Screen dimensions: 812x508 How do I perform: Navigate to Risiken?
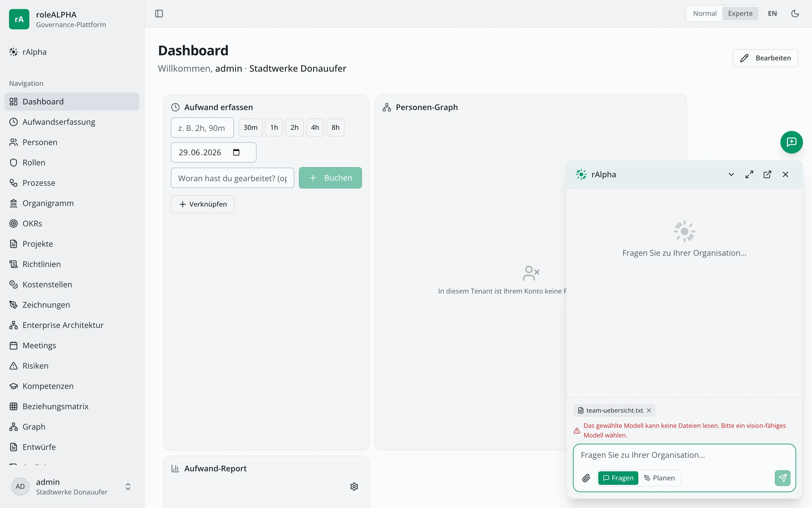(72, 365)
